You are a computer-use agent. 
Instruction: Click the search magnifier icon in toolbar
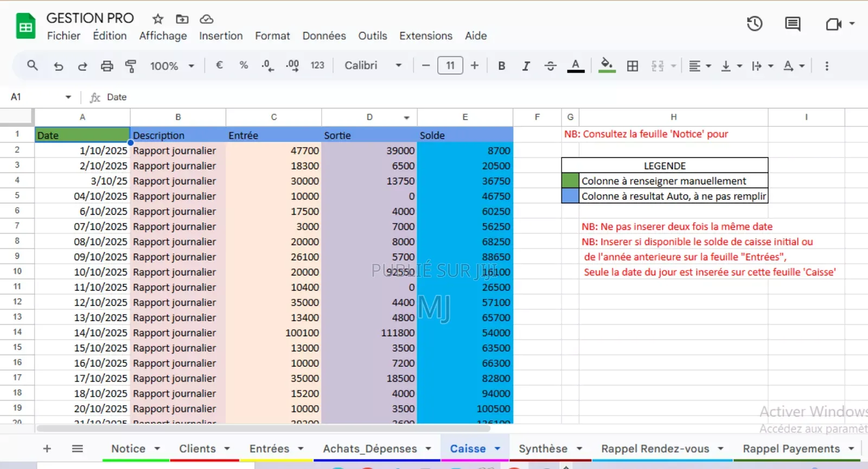coord(33,66)
